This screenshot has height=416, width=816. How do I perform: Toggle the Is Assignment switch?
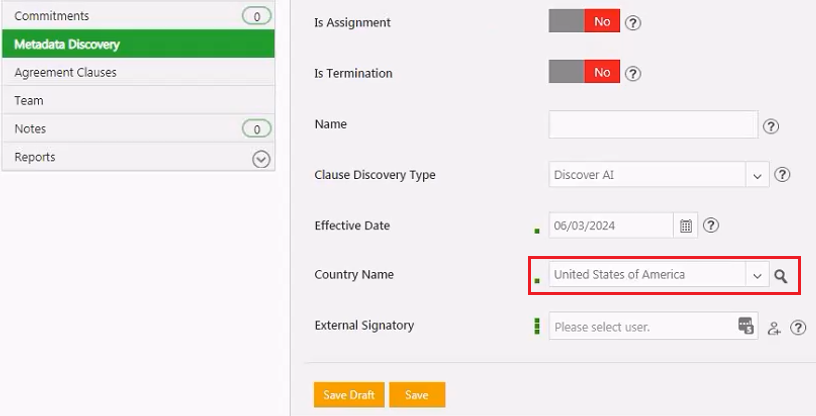[584, 22]
